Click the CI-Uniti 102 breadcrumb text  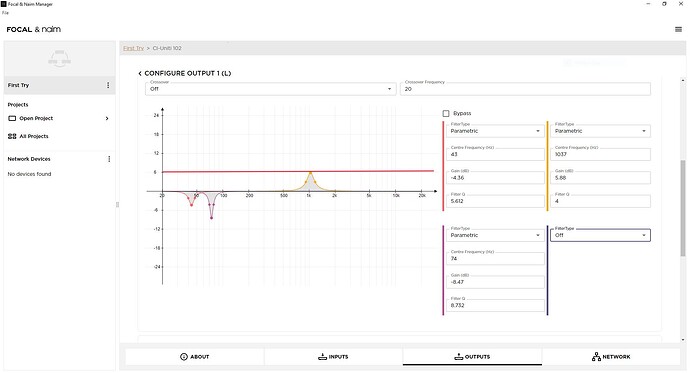point(167,48)
